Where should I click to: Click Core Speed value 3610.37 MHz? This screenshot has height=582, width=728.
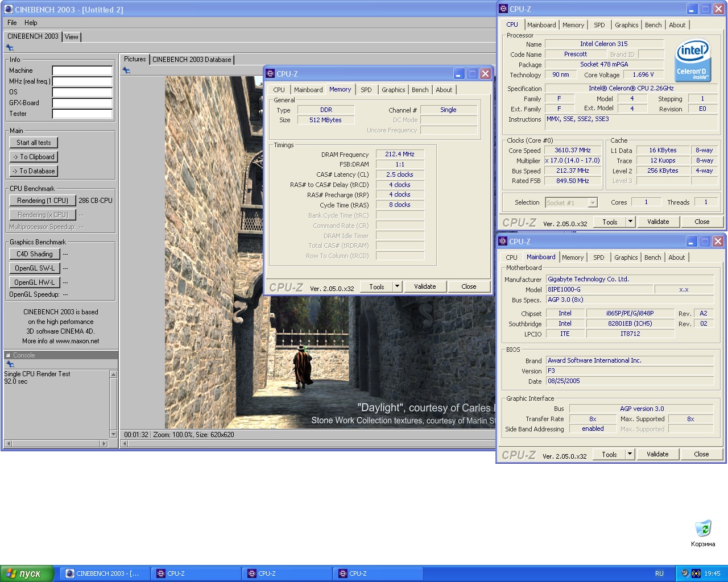[x=573, y=151]
